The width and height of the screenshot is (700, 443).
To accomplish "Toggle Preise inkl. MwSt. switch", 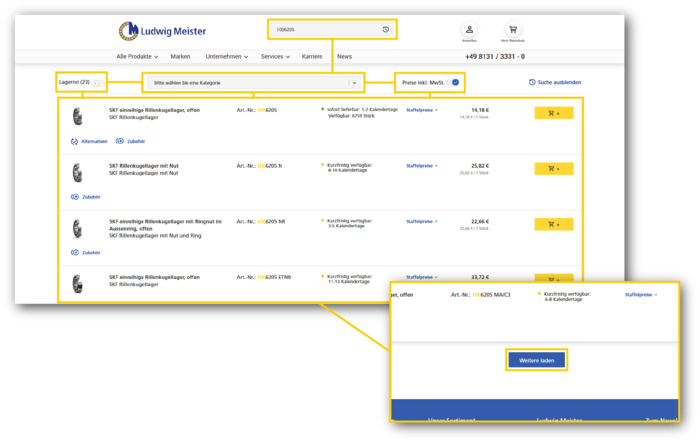I will coord(454,82).
